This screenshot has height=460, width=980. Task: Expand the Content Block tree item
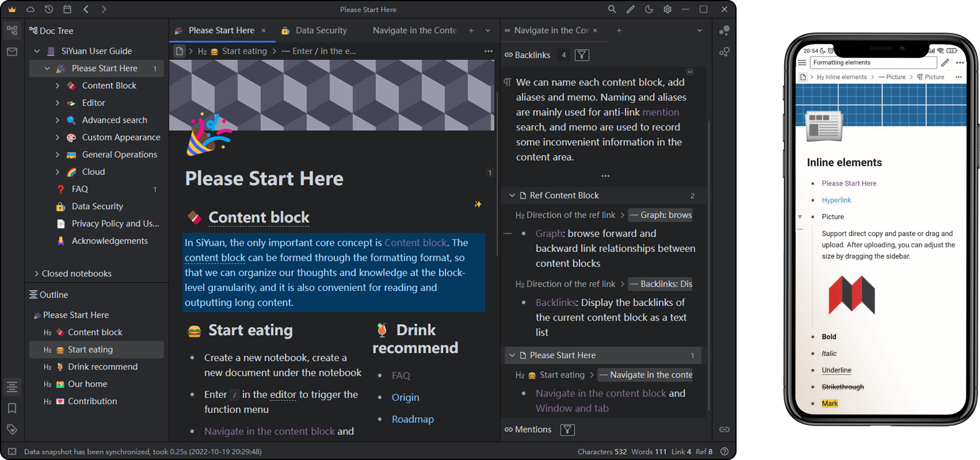[57, 86]
